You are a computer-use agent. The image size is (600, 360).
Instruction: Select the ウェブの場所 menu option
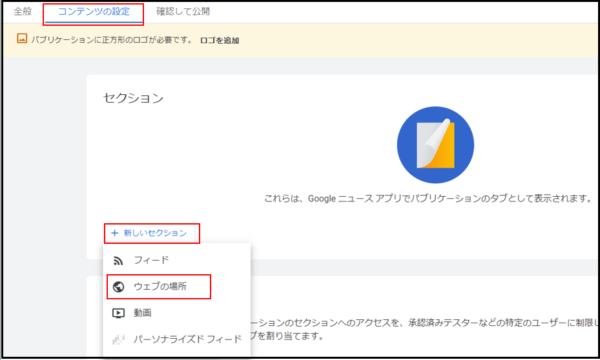click(159, 287)
